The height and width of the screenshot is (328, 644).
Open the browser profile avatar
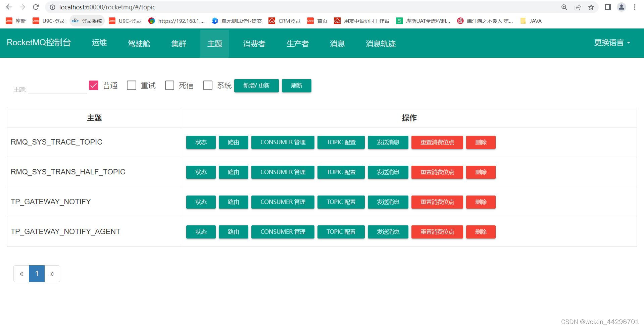coord(622,7)
